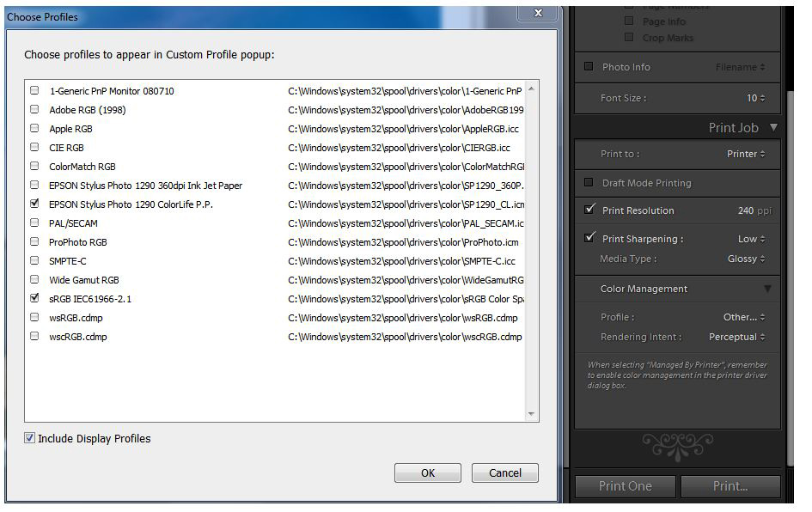Click OK to confirm profile selection

[x=428, y=473]
